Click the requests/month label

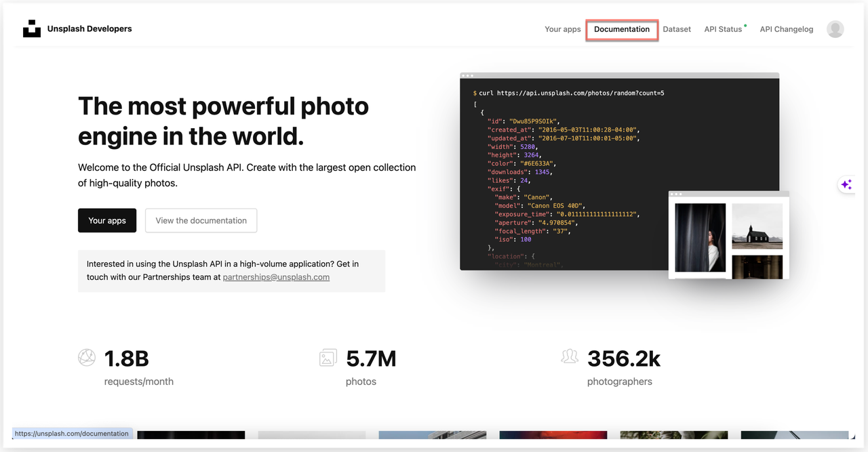[x=139, y=382]
